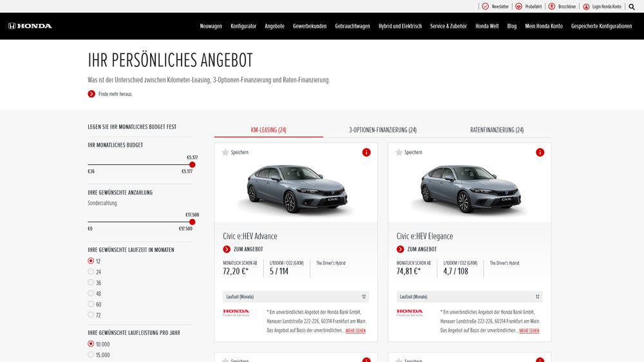The image size is (644, 362).
Task: Click Mehr sehen on Advance card
Action: 355,331
